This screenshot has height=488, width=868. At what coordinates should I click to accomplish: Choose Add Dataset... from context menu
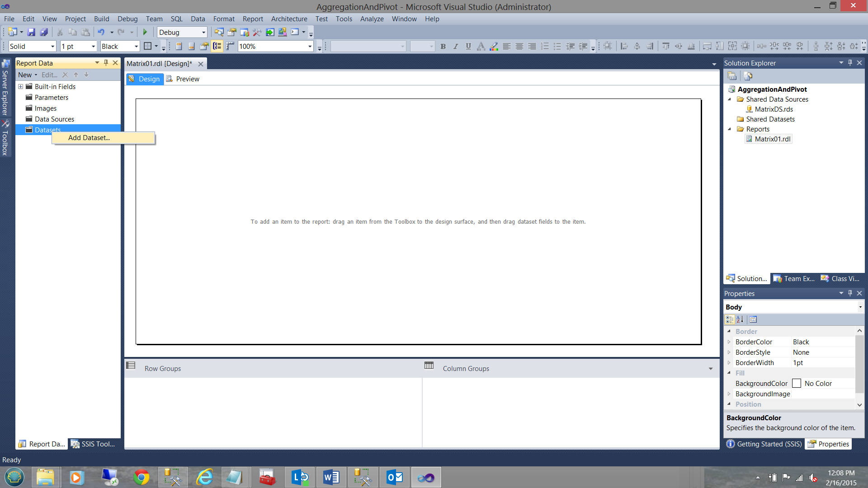(89, 138)
